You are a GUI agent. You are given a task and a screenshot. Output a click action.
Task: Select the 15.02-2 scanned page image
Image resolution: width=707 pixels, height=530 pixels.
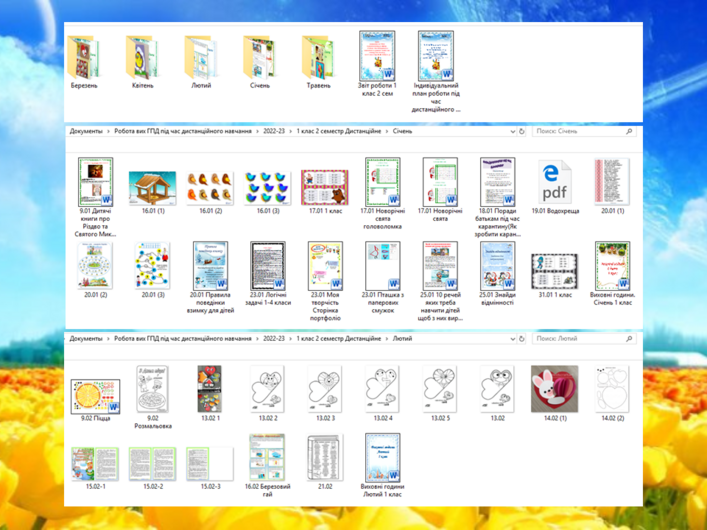point(152,464)
